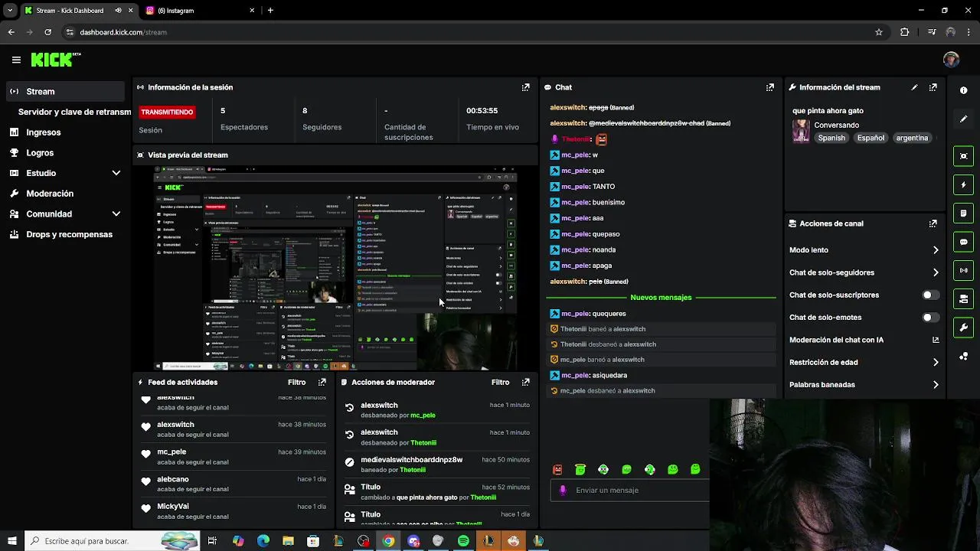Screen dimensions: 980x551
Task: Click the microphone icon in message box
Action: pos(563,491)
